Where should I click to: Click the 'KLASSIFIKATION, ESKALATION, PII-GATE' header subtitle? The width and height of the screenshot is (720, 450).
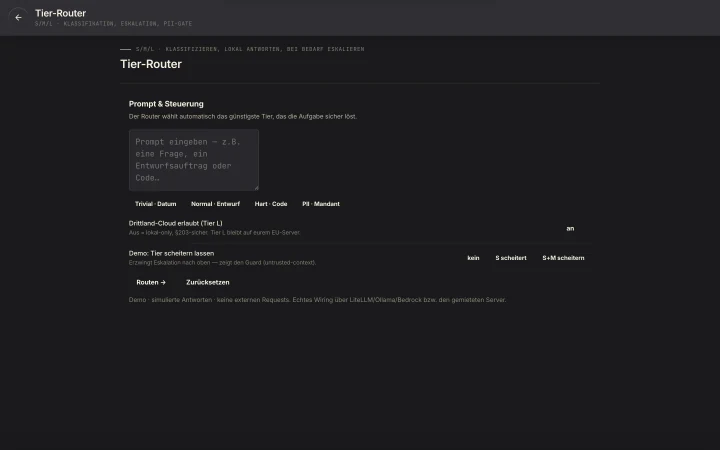click(113, 23)
